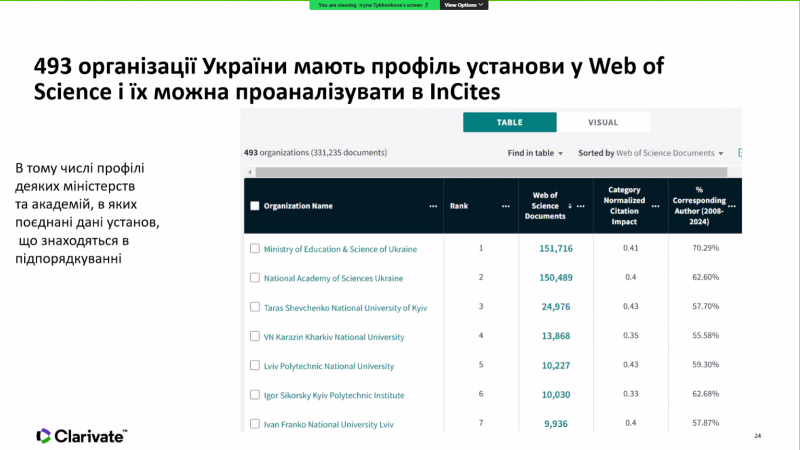
Task: Open Ivan Franko National University Lviv link
Action: (329, 424)
